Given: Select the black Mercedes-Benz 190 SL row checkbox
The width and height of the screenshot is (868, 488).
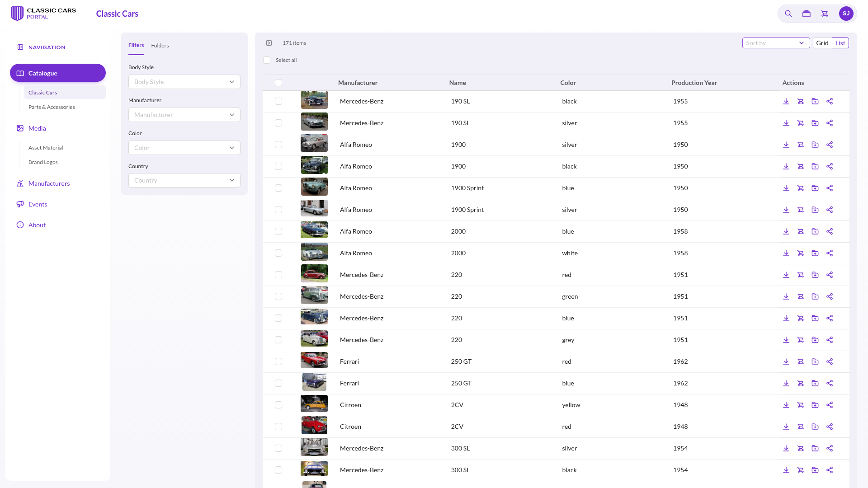Looking at the screenshot, I should [x=278, y=101].
